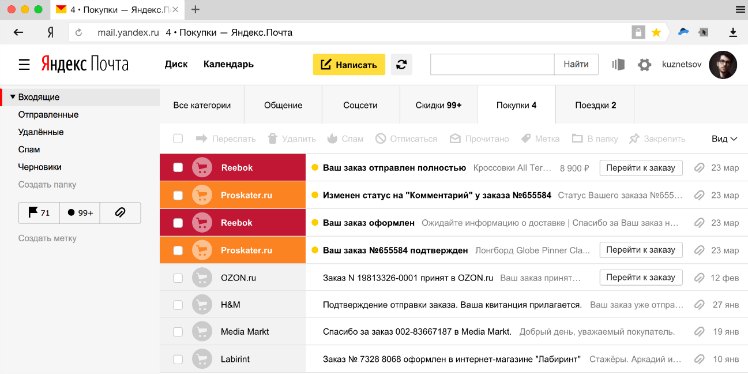
Task: Open the Диск link
Action: pos(176,64)
